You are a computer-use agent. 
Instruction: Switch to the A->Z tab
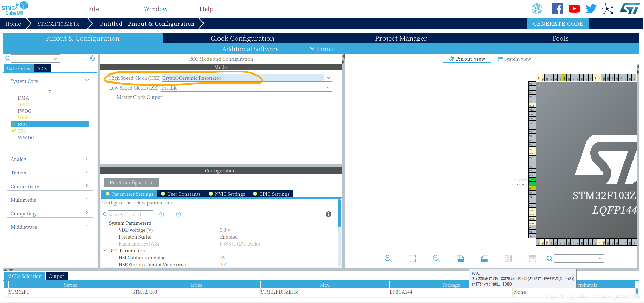coord(42,68)
